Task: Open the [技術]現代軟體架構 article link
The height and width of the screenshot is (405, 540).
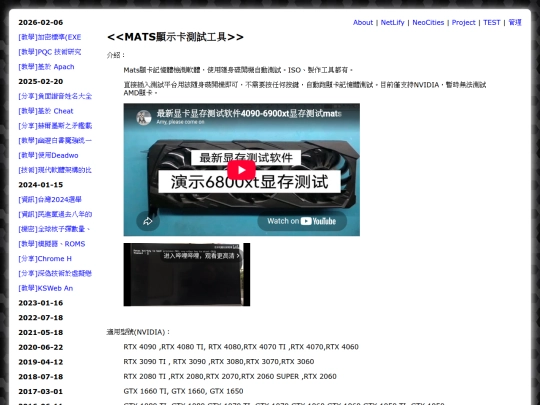Action: click(55, 170)
